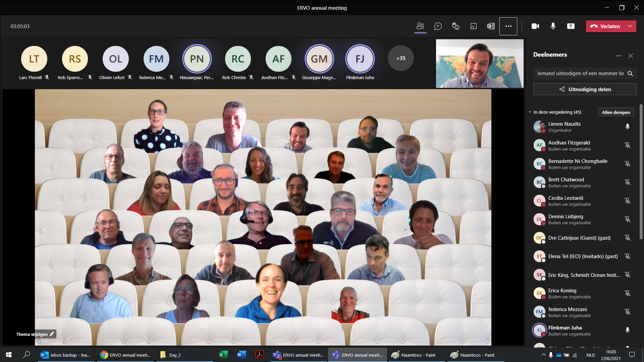Show the +35 additional participants

(400, 58)
